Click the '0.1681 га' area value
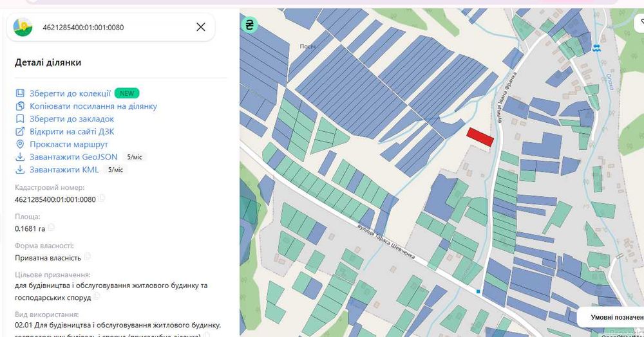Image resolution: width=644 pixels, height=337 pixels. tap(30, 229)
